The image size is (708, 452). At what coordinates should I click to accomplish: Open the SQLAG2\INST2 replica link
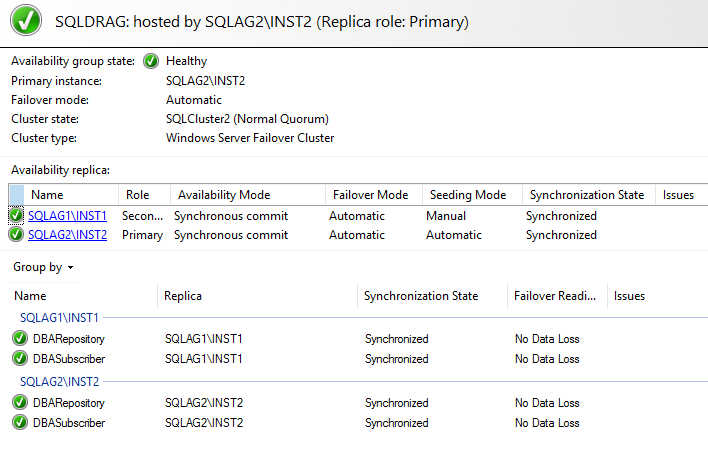[67, 235]
